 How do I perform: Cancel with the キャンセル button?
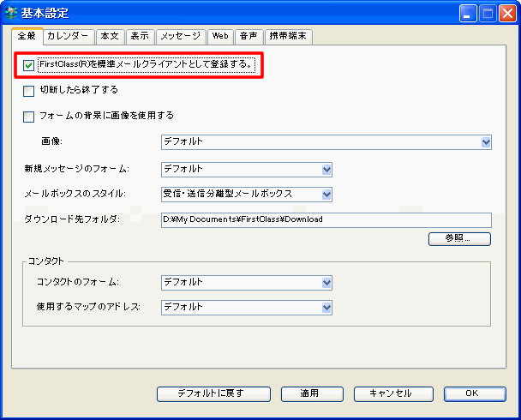point(390,393)
